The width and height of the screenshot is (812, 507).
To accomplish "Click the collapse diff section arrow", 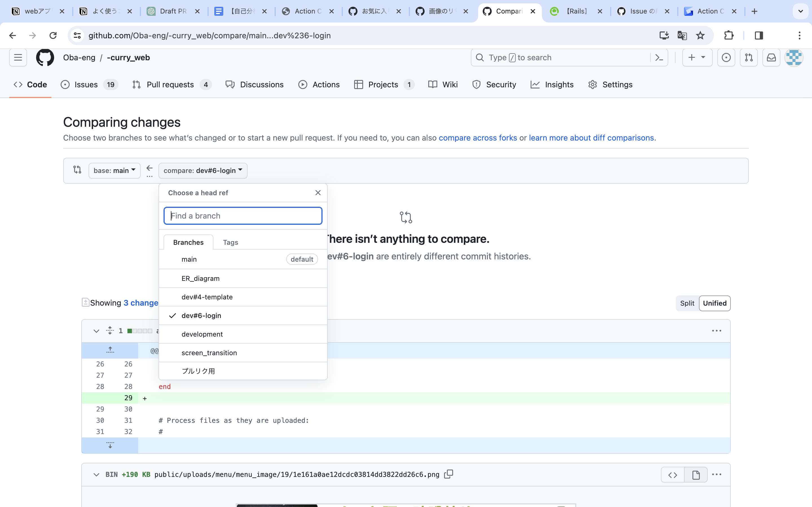I will 95,331.
